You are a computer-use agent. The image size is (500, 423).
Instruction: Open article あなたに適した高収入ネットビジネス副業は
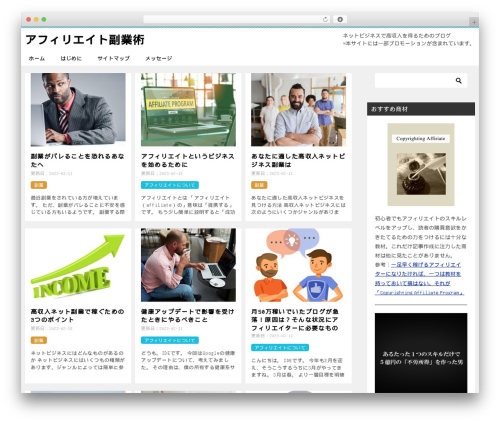tap(298, 160)
